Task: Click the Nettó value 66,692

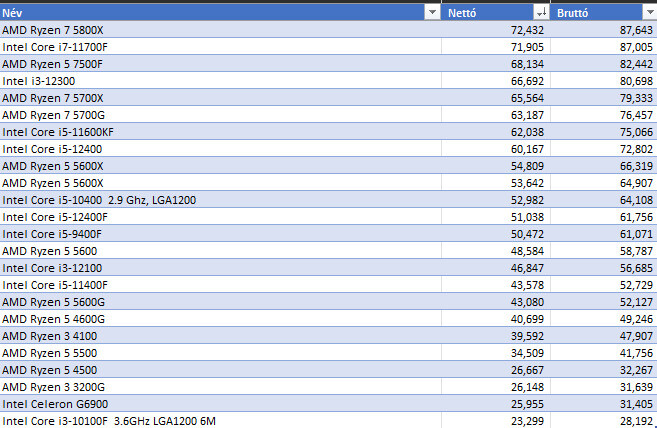Action: (x=527, y=81)
